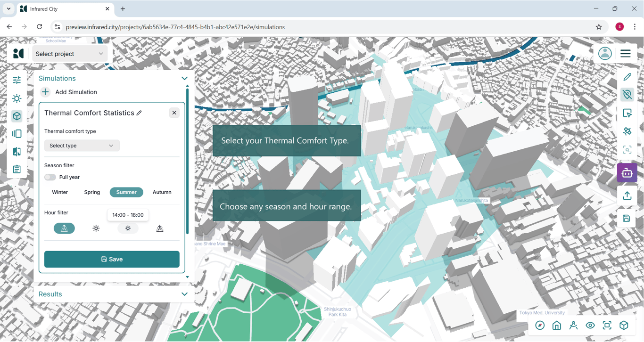644x342 pixels.
Task: Click the Simulations panel heading
Action: coord(57,79)
